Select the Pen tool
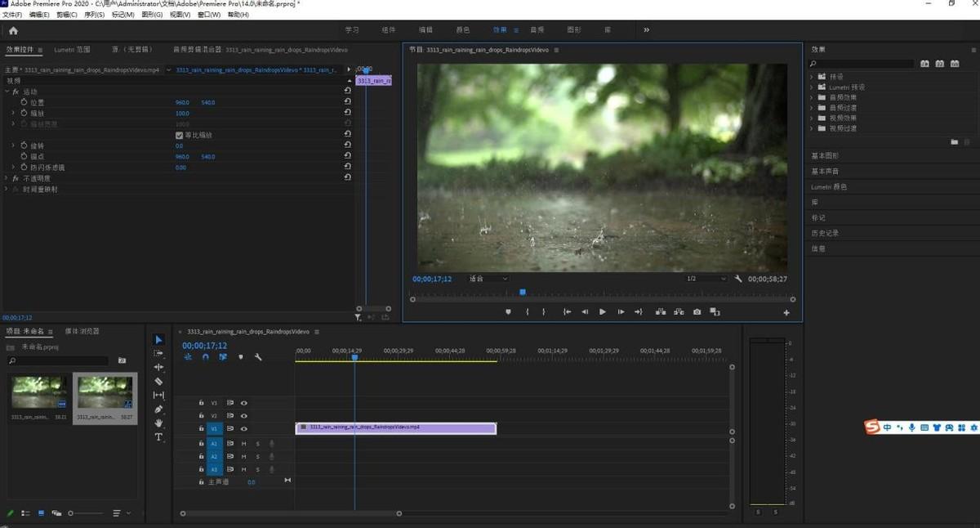980x528 pixels. [158, 409]
